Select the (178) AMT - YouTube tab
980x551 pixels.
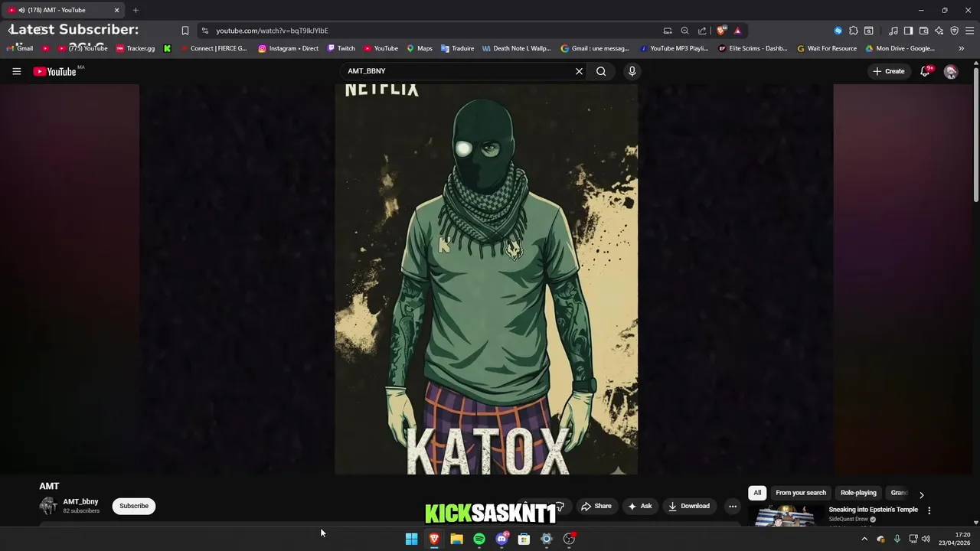point(63,10)
